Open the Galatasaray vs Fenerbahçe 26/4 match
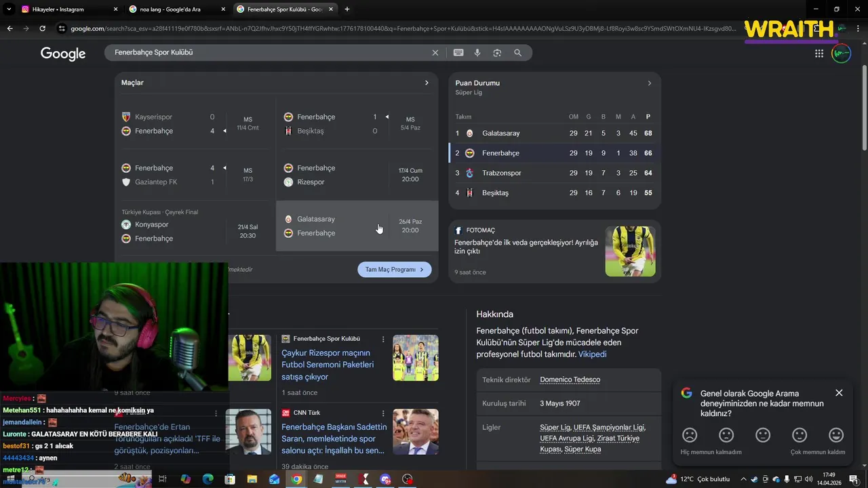The height and width of the screenshot is (488, 868). [357, 226]
